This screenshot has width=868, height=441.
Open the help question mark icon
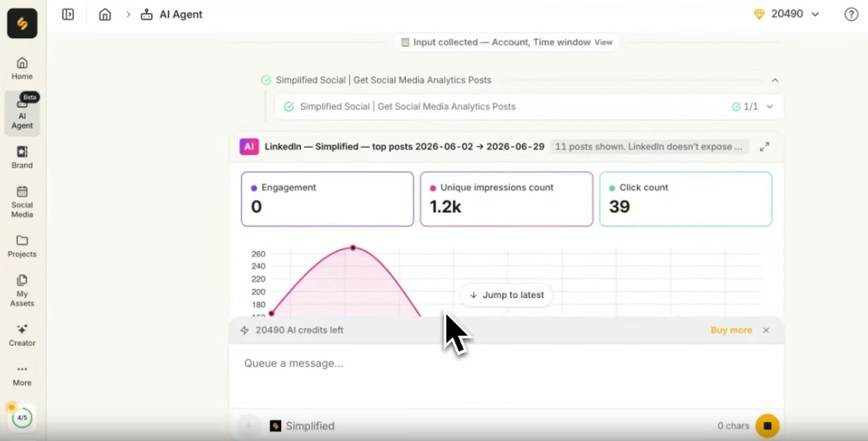(851, 14)
